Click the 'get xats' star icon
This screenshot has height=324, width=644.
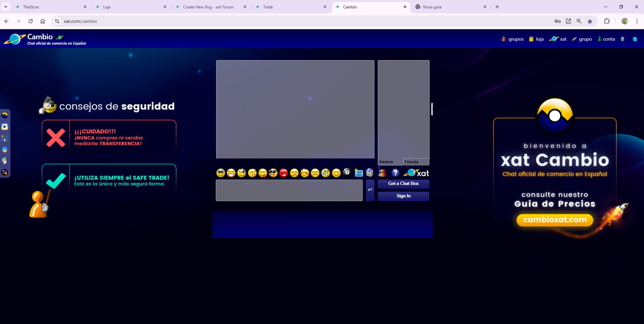point(359,173)
